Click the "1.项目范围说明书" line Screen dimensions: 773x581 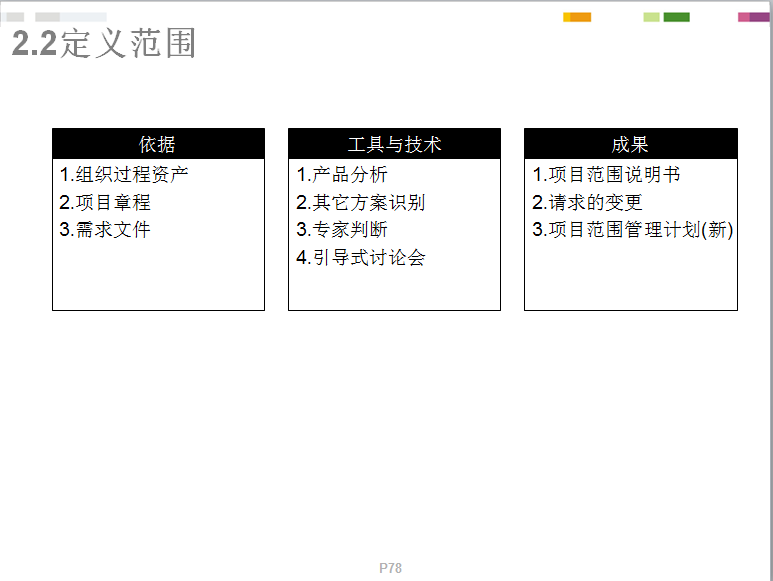(606, 174)
